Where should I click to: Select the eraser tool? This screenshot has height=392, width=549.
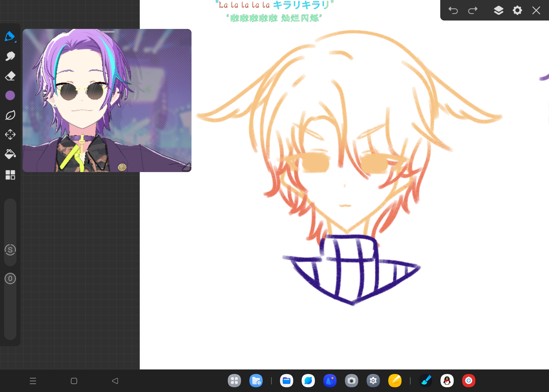point(10,76)
